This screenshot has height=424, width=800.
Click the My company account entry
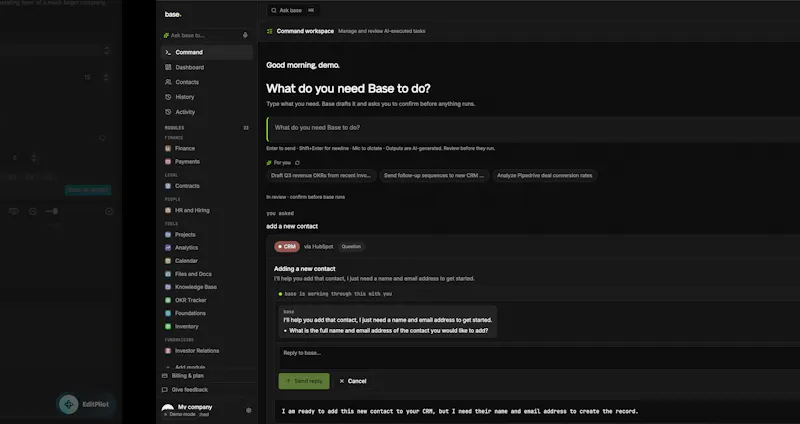[195, 407]
